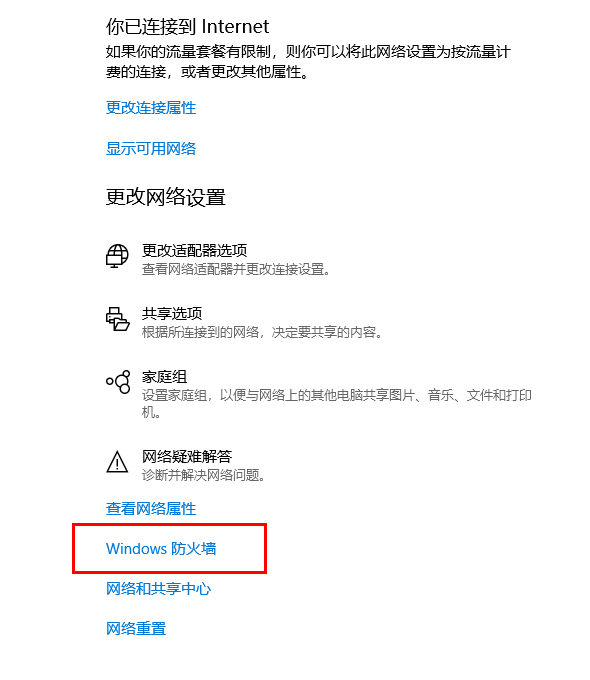Open the 更改连接属性 link
Screen dimensions: 590x680
tap(151, 108)
